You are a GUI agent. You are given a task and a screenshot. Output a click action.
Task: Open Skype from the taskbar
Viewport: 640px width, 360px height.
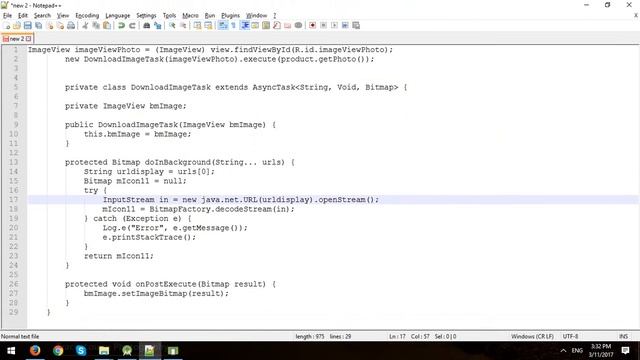[81, 351]
